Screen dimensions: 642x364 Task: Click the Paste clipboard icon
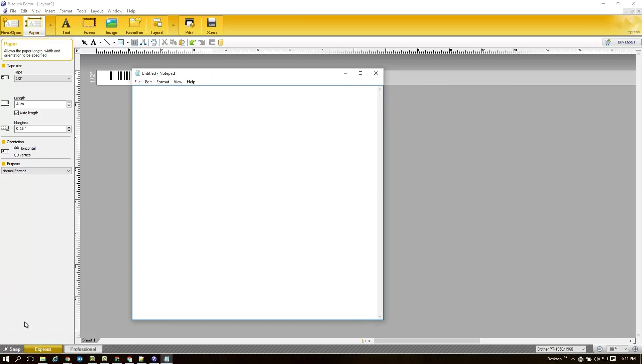[182, 42]
